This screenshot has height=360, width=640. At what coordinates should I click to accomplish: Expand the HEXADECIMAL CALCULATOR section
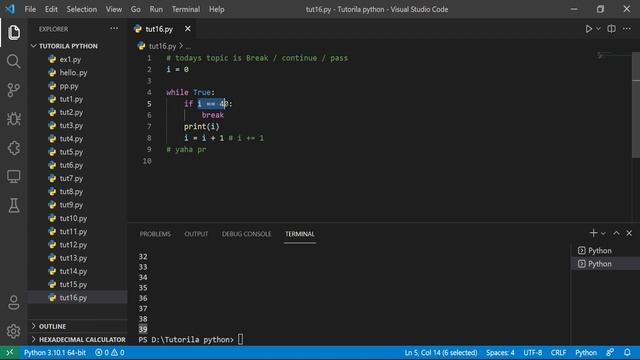78,340
